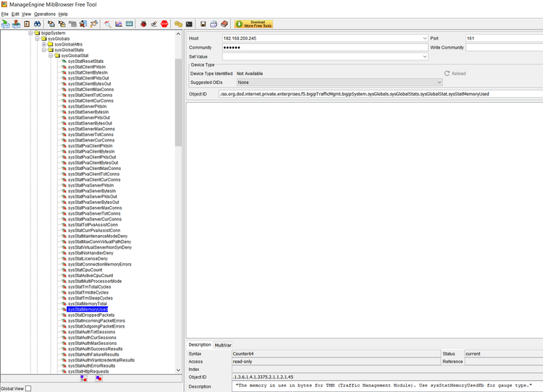
Task: Select the Description tab
Action: pos(200,345)
